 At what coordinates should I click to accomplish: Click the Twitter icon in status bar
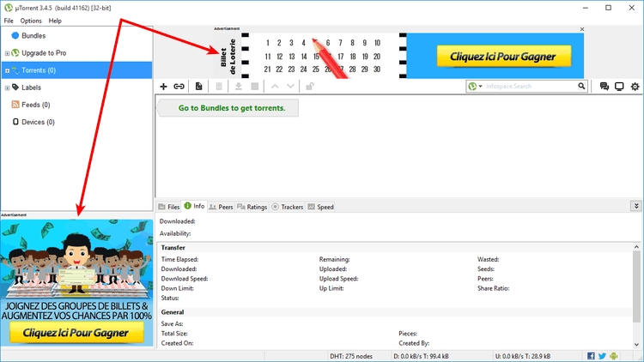click(x=602, y=355)
